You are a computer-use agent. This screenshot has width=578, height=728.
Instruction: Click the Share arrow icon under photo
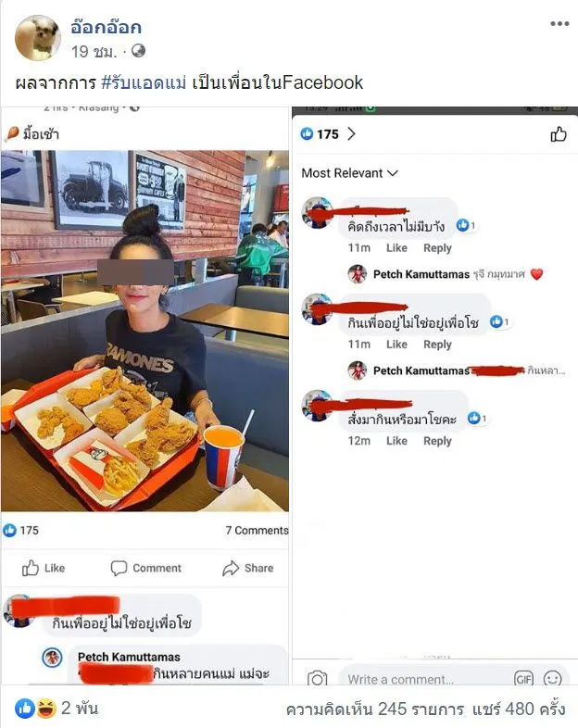pyautogui.click(x=231, y=569)
